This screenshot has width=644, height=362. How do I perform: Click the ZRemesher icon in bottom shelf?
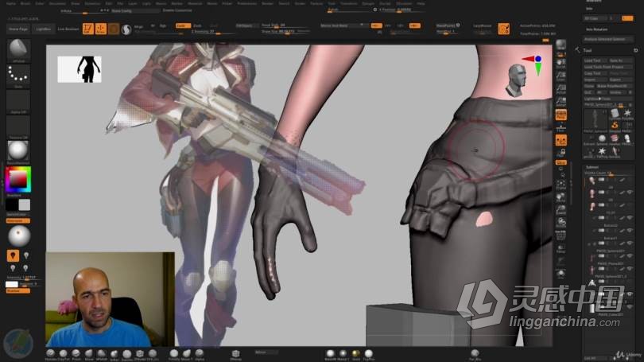click(x=235, y=354)
